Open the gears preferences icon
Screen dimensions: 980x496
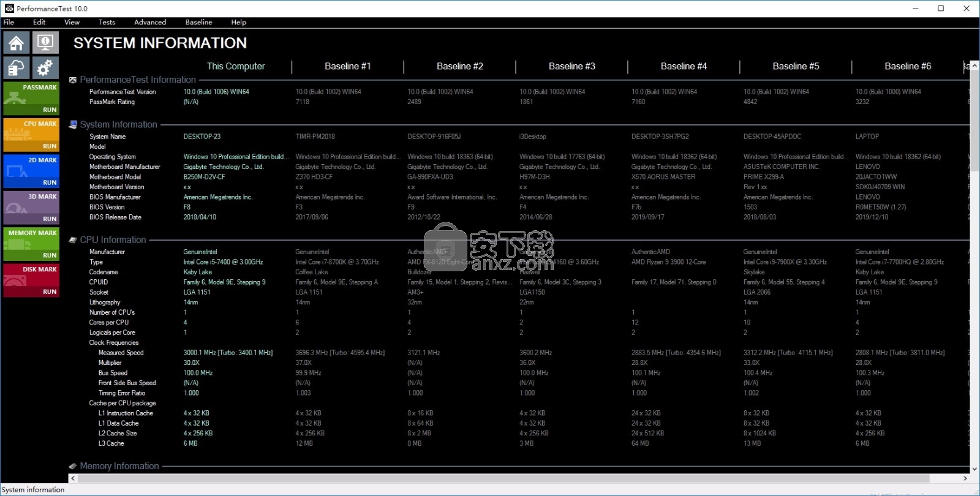(x=45, y=67)
